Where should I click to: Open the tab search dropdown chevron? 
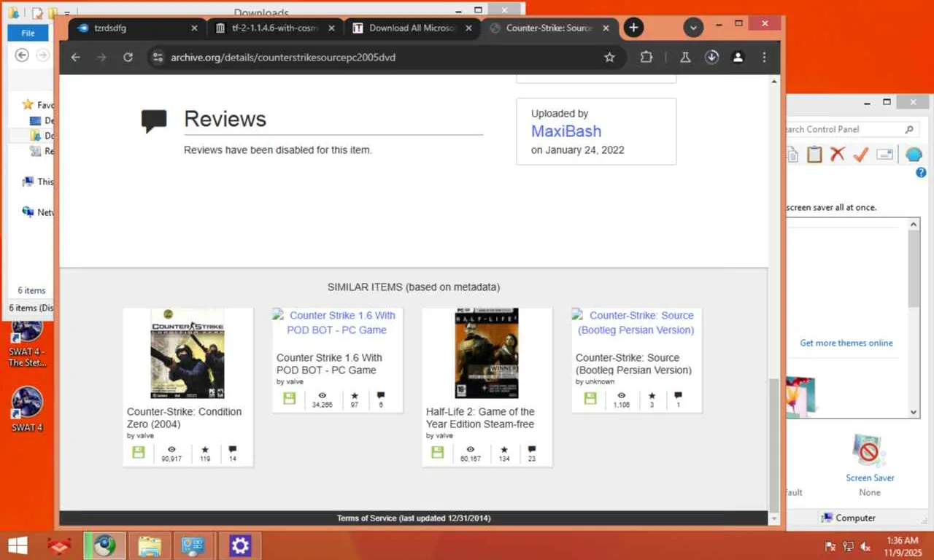point(693,28)
